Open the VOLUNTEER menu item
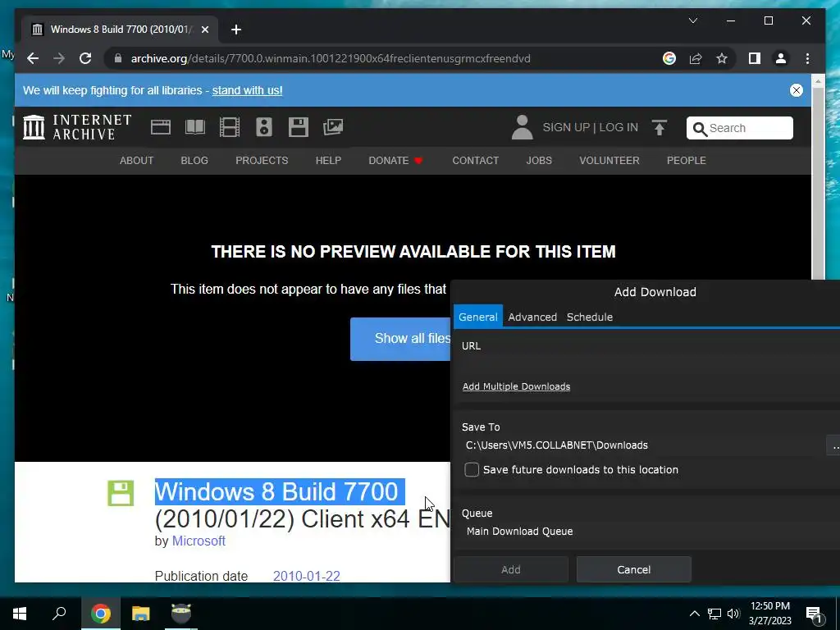This screenshot has height=630, width=840. 609,160
